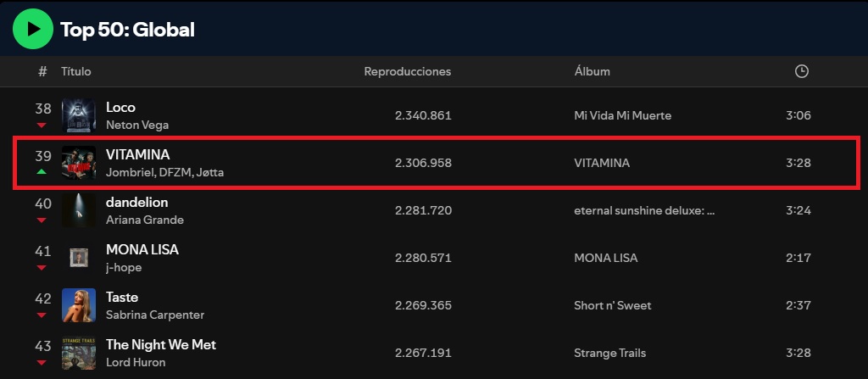Open the Taste album art thumbnail
The height and width of the screenshot is (379, 868).
(79, 305)
